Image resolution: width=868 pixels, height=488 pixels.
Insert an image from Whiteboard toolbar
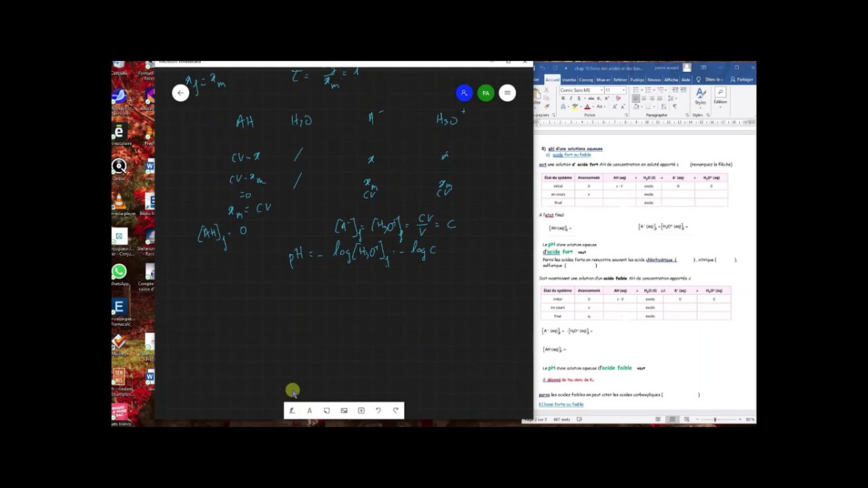[x=344, y=411]
